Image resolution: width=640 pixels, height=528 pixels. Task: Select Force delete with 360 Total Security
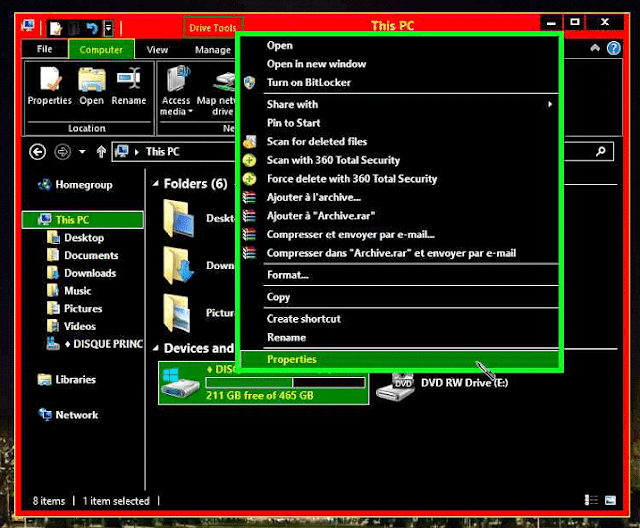[399, 179]
